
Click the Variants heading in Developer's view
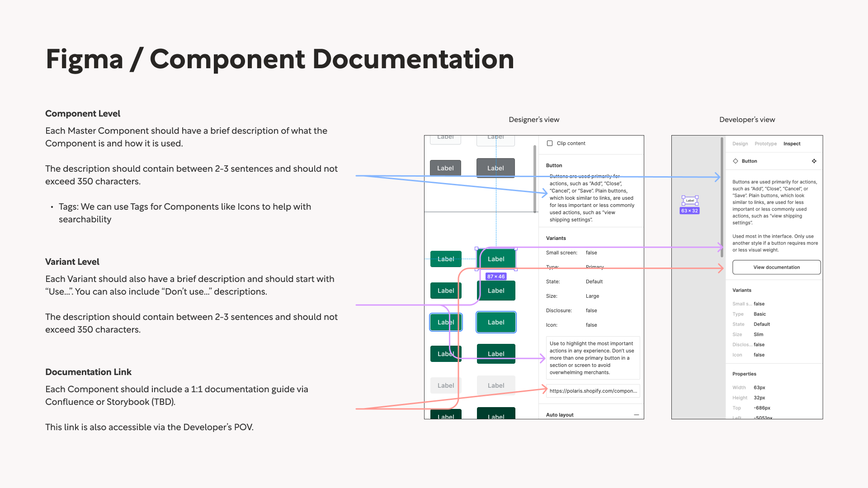click(742, 290)
